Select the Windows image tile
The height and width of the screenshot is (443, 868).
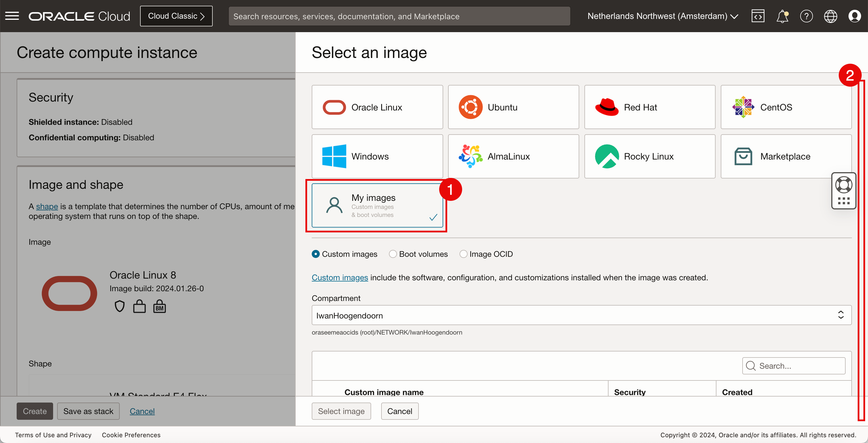(377, 156)
